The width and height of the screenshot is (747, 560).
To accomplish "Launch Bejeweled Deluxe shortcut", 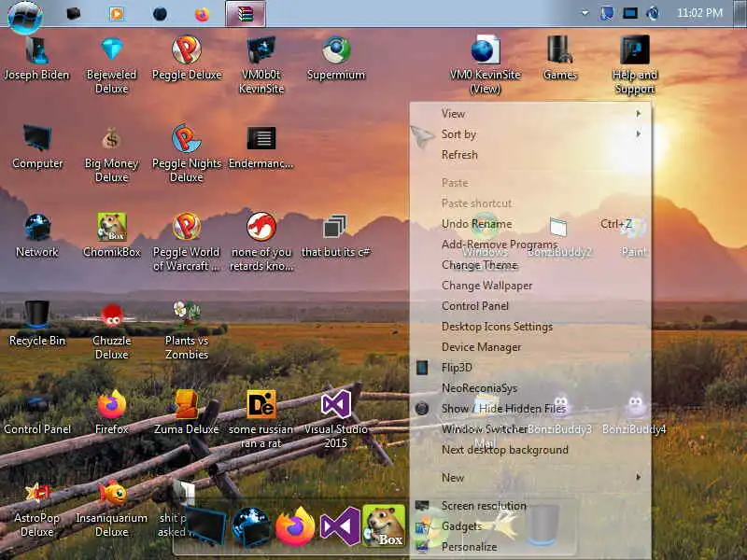I will (x=111, y=64).
